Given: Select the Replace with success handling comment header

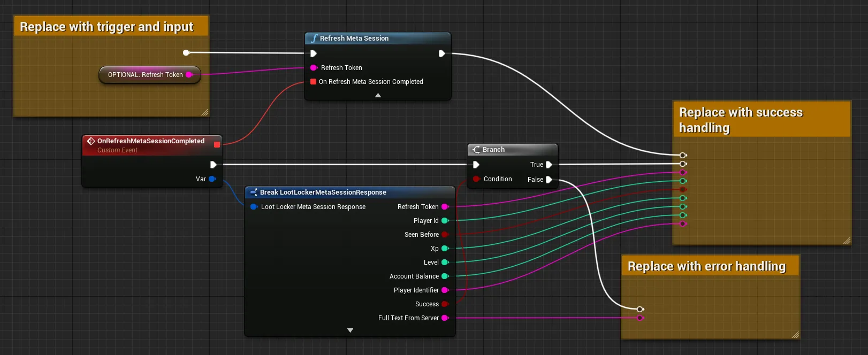Looking at the screenshot, I should click(x=762, y=120).
